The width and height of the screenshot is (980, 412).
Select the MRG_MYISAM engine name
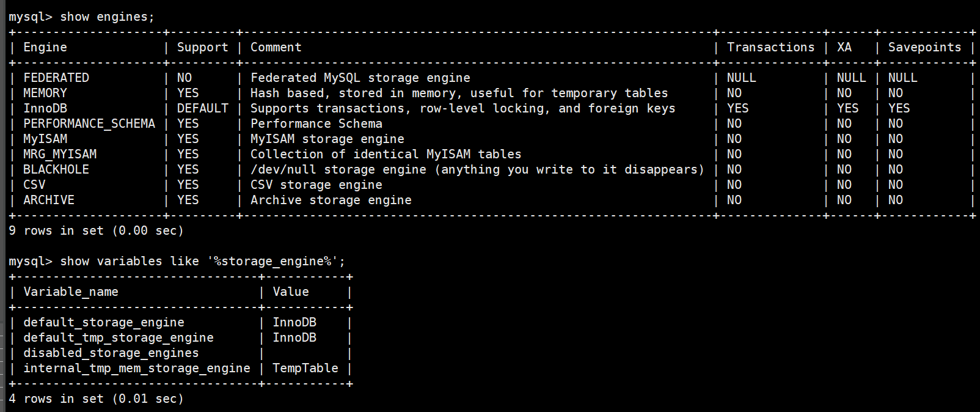coord(60,155)
